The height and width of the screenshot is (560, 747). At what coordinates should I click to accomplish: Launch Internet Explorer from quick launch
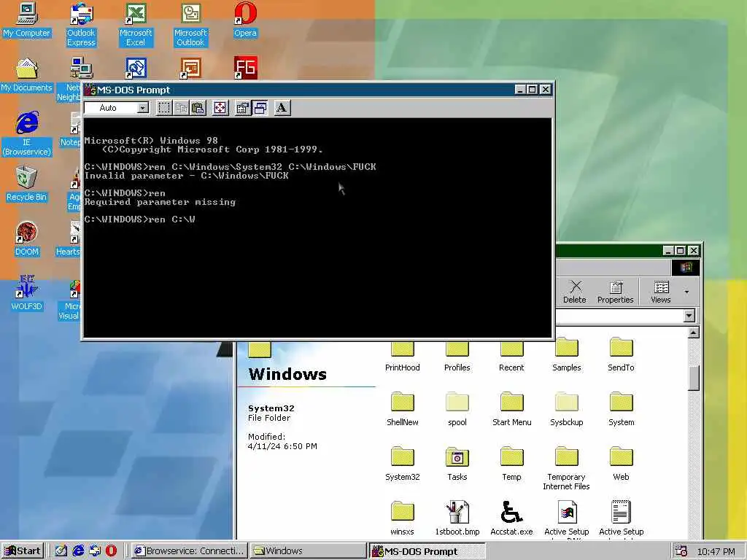(x=77, y=551)
